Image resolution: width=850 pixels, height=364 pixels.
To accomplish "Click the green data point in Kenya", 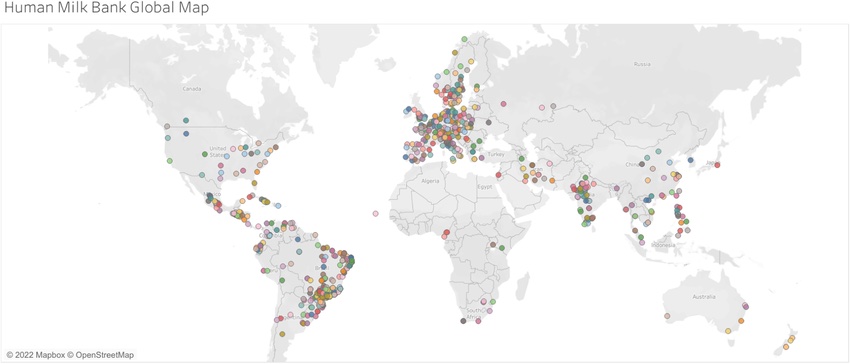I will [x=503, y=247].
